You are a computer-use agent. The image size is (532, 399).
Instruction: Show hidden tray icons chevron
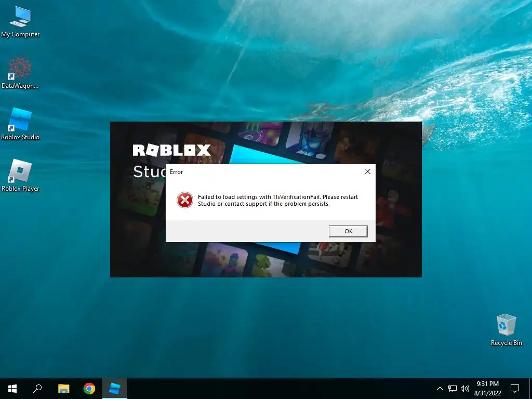tap(440, 389)
